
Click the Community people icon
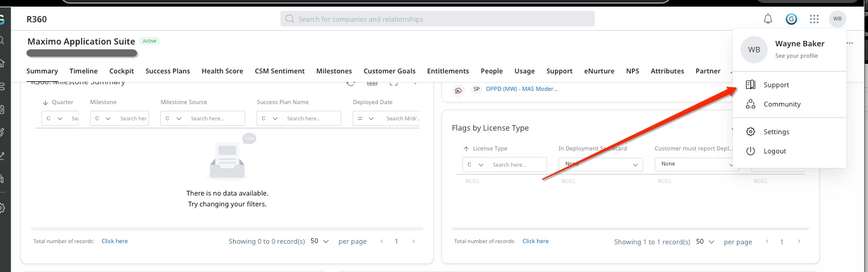point(750,104)
